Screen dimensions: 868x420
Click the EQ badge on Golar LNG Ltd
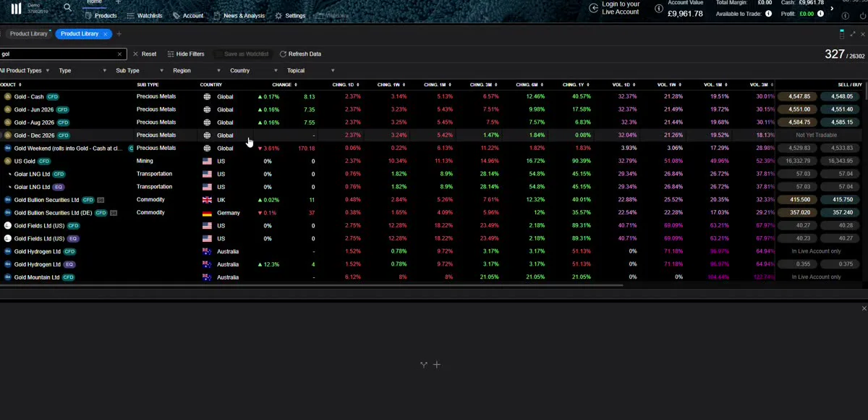[x=59, y=187]
